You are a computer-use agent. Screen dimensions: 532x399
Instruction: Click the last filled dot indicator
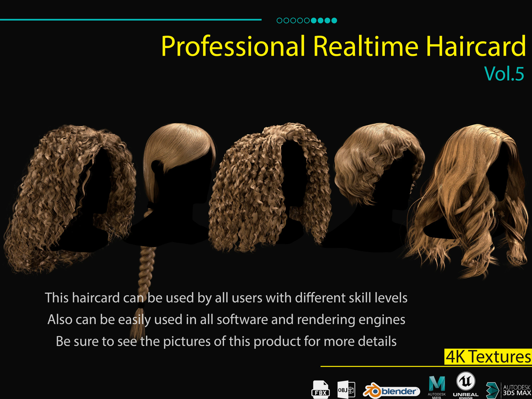click(334, 20)
